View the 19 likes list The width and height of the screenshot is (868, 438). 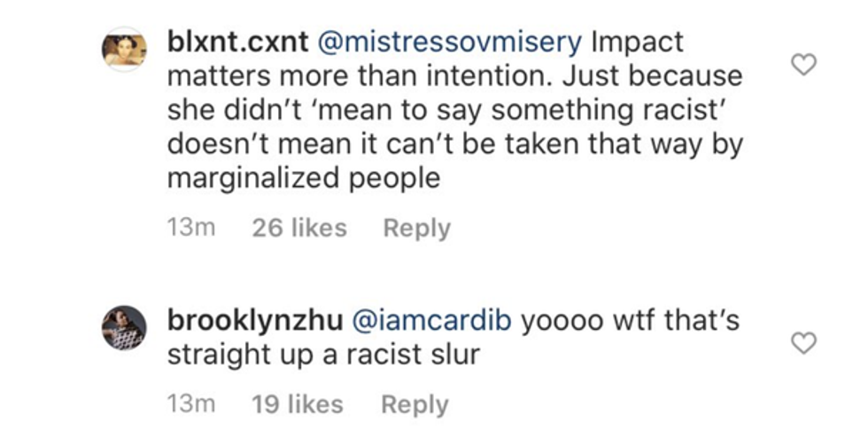pos(298,404)
